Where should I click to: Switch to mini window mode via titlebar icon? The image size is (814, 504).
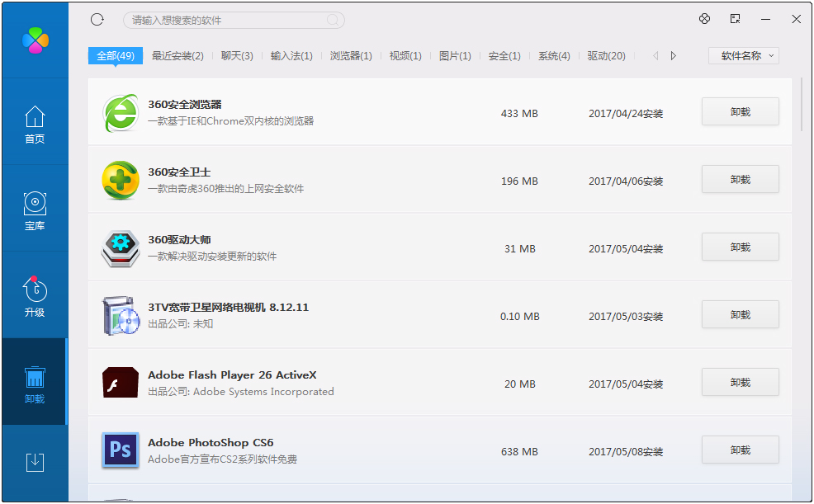tap(734, 18)
